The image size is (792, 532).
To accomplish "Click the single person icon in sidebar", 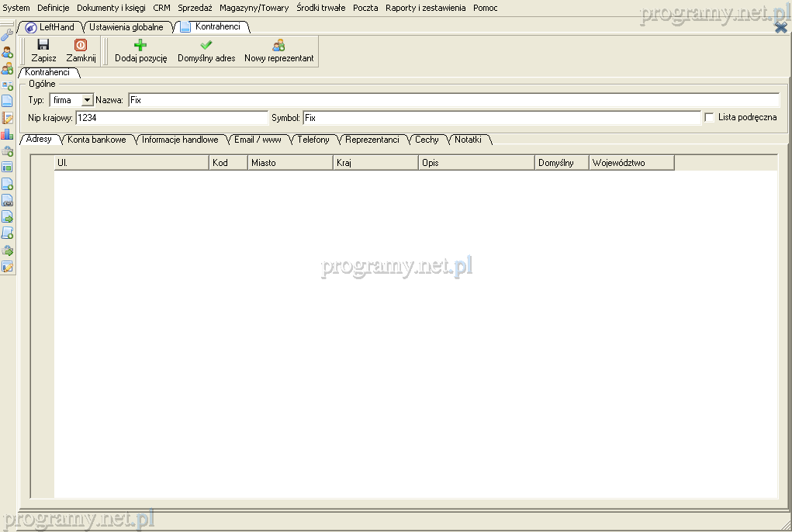I will click(x=7, y=52).
